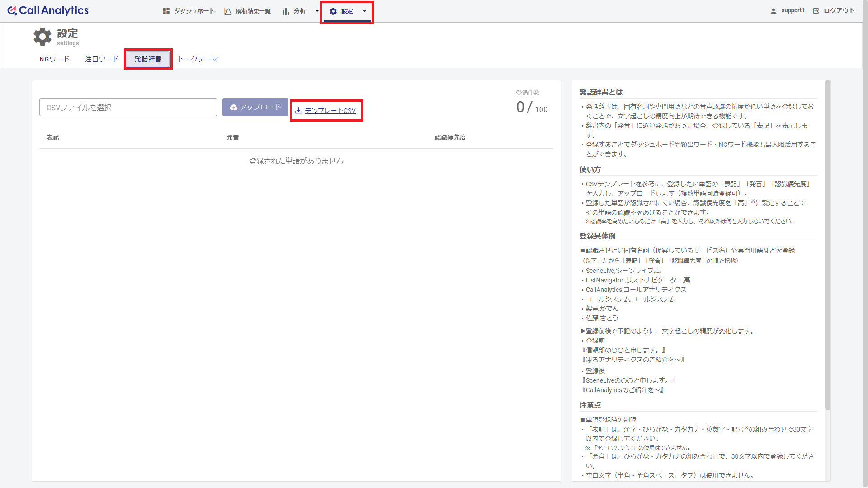
Task: Click the 『凍るアナリティクスのご紹介を～』 line
Action: point(633,360)
